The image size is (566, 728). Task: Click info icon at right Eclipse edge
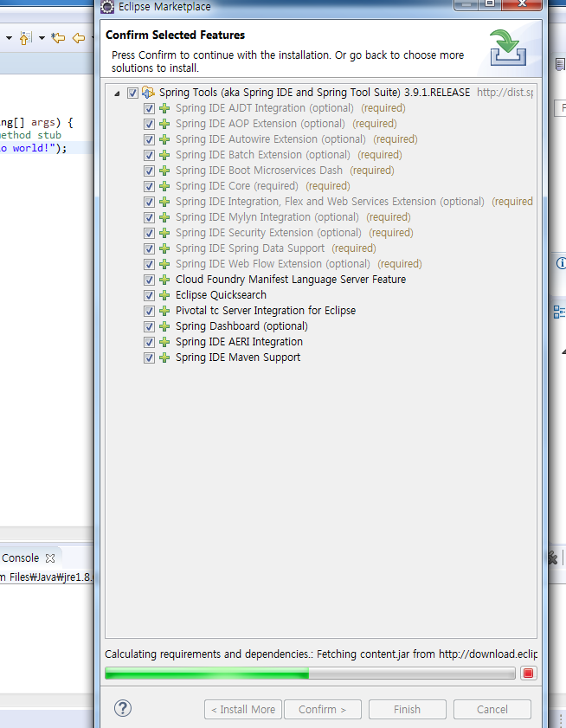coord(561,263)
